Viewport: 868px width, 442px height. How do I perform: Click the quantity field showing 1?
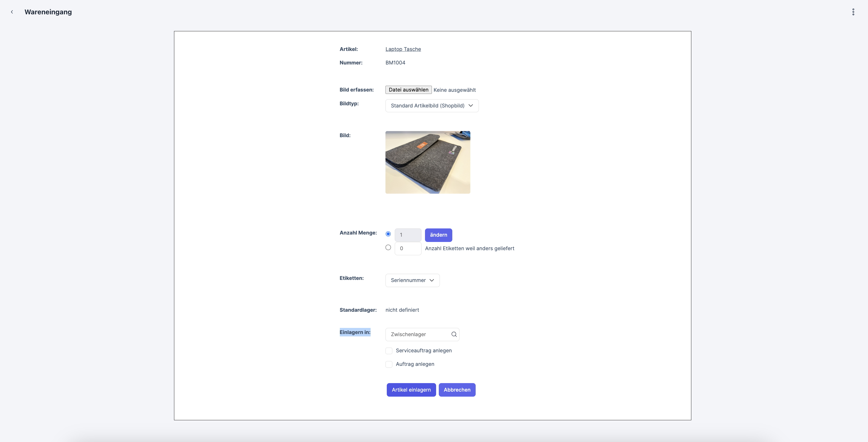pos(408,235)
